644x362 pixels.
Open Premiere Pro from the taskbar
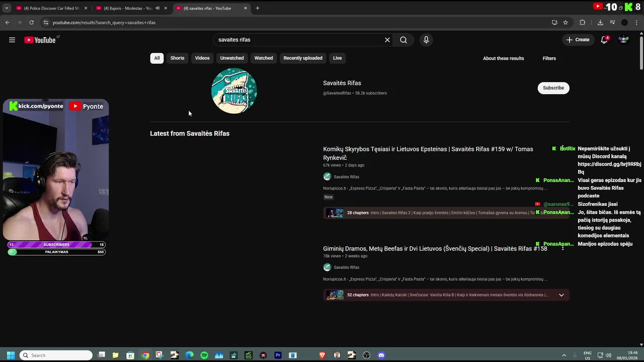click(278, 355)
